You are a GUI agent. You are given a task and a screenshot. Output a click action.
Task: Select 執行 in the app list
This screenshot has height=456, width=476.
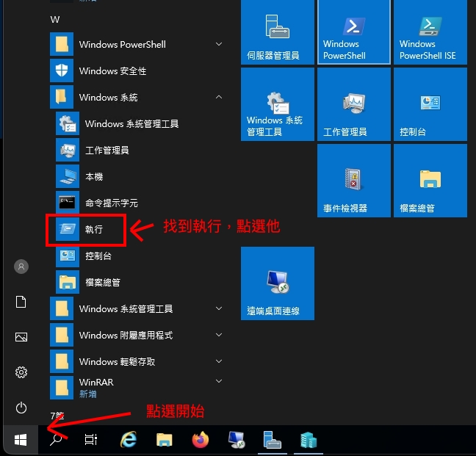coord(93,230)
